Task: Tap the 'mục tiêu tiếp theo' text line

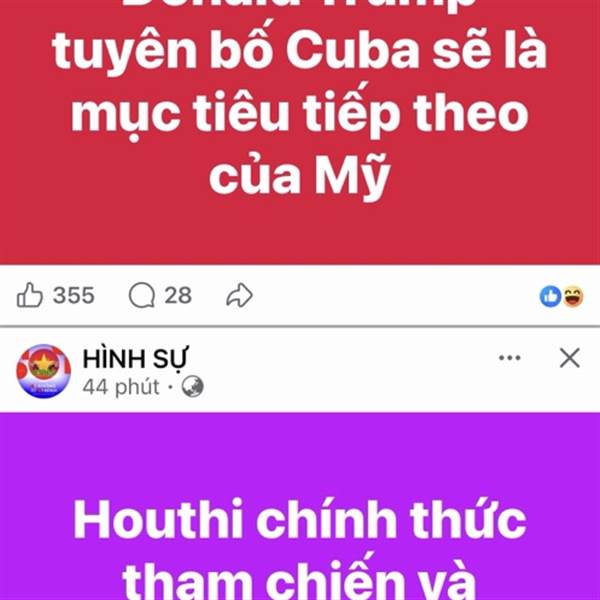Action: coord(300,114)
